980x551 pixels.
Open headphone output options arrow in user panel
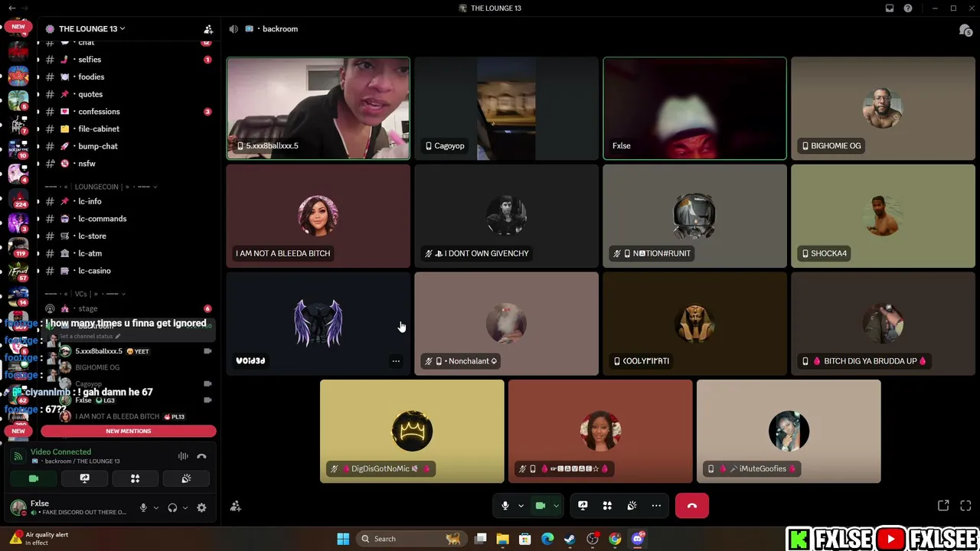tap(185, 507)
